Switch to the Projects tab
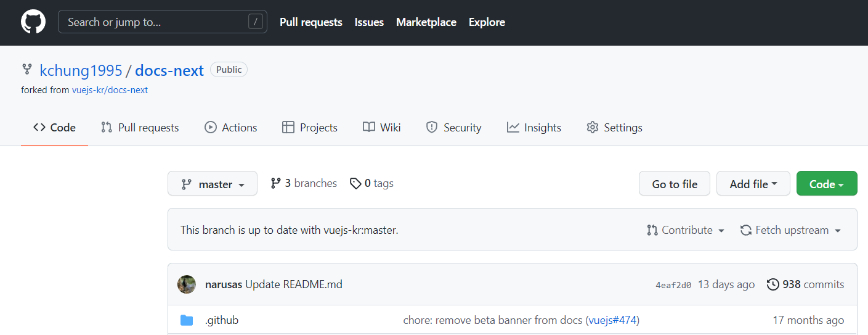Image resolution: width=868 pixels, height=335 pixels. coord(310,128)
